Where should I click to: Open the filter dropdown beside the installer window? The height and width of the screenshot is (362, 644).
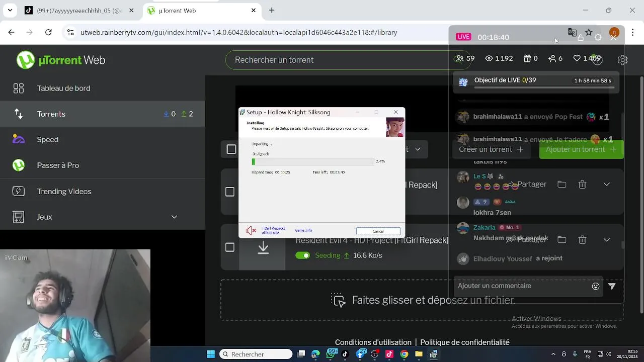pyautogui.click(x=418, y=149)
